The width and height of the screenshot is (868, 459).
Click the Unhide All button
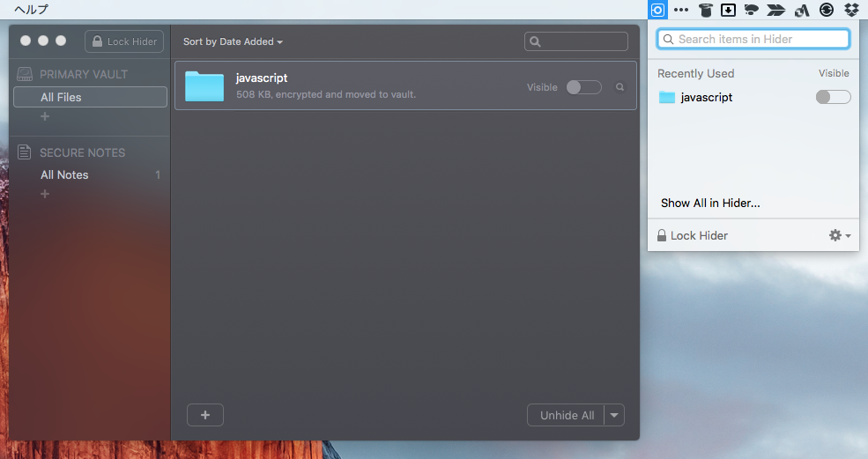click(x=566, y=415)
